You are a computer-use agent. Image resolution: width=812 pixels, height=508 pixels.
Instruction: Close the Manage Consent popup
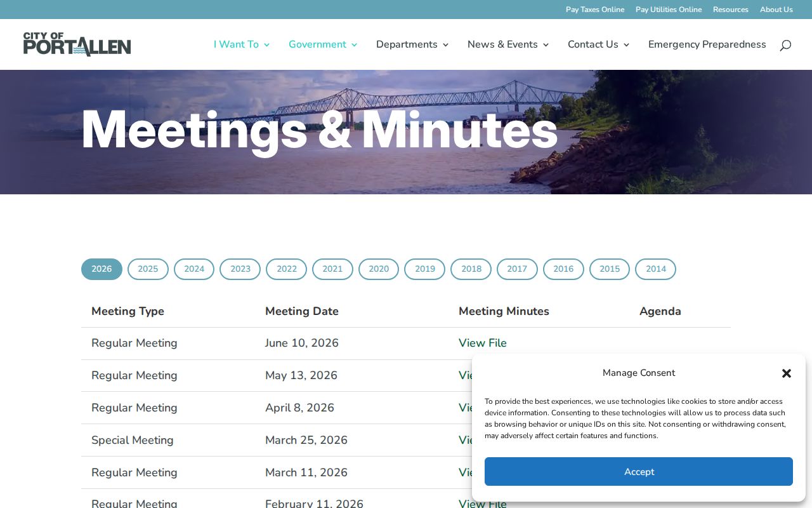click(x=787, y=373)
